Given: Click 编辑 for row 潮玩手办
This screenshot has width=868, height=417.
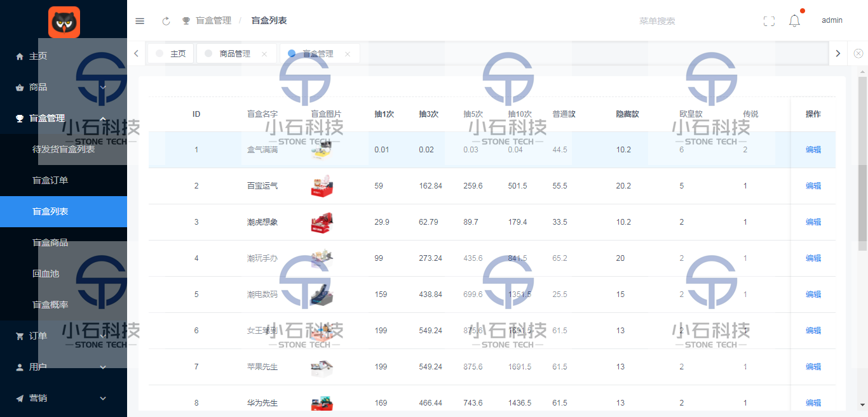Looking at the screenshot, I should click(813, 258).
